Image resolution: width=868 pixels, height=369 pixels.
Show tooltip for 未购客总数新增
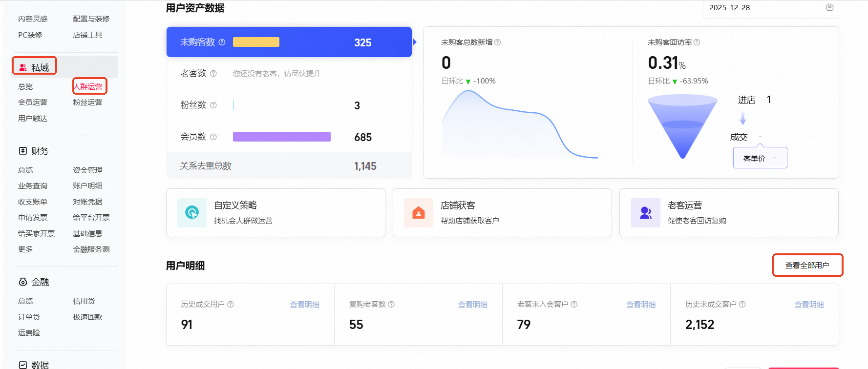[498, 42]
